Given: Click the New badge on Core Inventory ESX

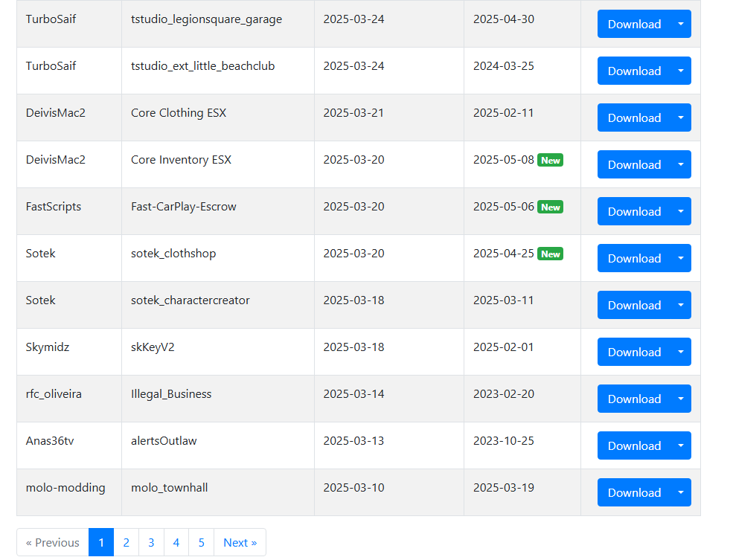Looking at the screenshot, I should (x=550, y=160).
